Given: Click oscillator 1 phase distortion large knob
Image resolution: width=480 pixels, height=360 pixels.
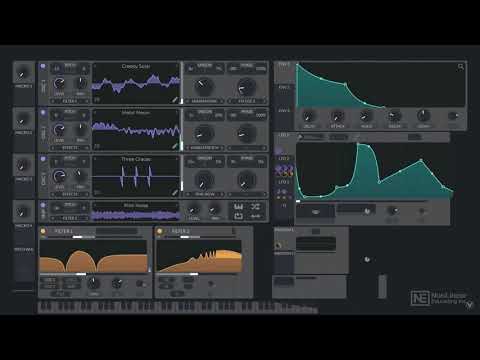Looking at the screenshot, I should [246, 87].
